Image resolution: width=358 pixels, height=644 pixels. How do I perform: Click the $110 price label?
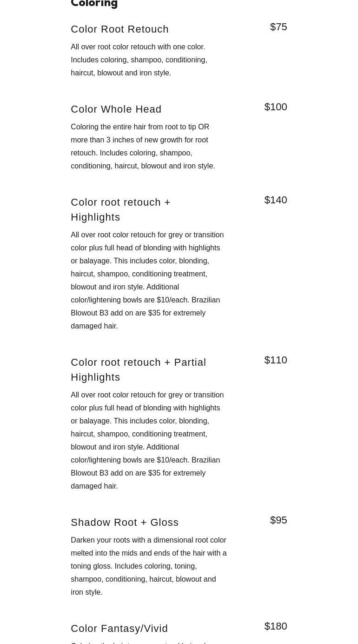click(276, 360)
